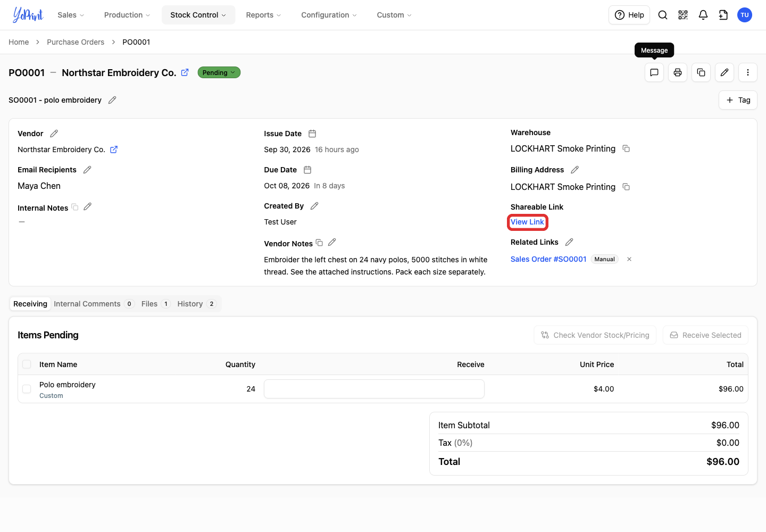This screenshot has height=532, width=766.
Task: Edit Billing Address pencil icon
Action: (x=574, y=170)
